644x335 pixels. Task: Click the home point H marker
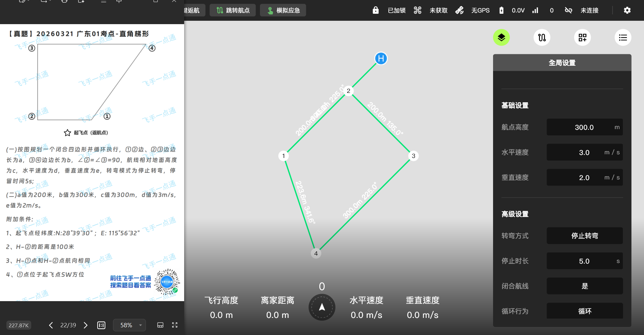tap(381, 59)
